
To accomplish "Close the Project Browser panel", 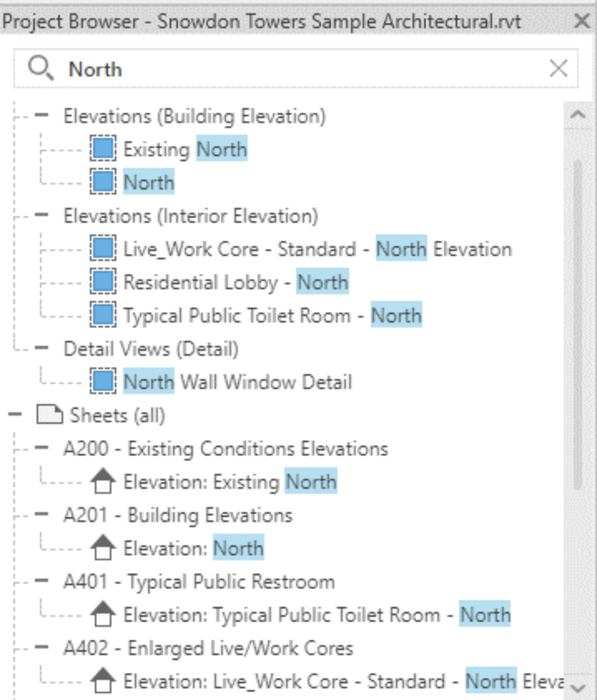I will [582, 21].
